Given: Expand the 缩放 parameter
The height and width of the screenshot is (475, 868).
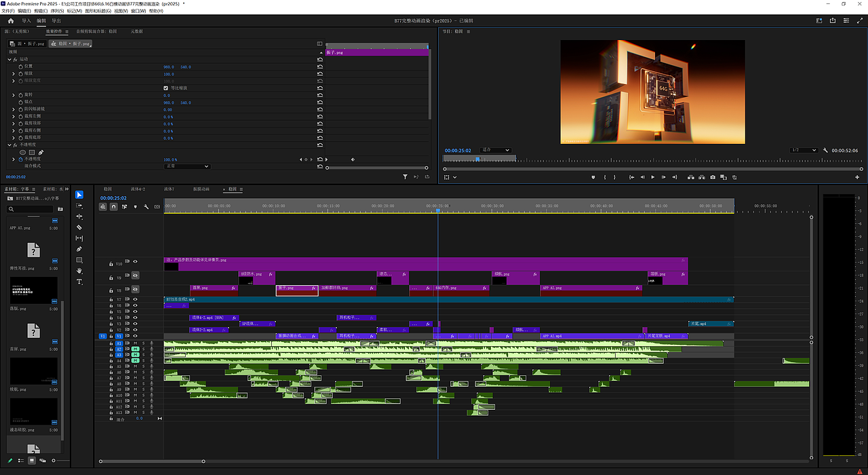Looking at the screenshot, I should tap(14, 73).
